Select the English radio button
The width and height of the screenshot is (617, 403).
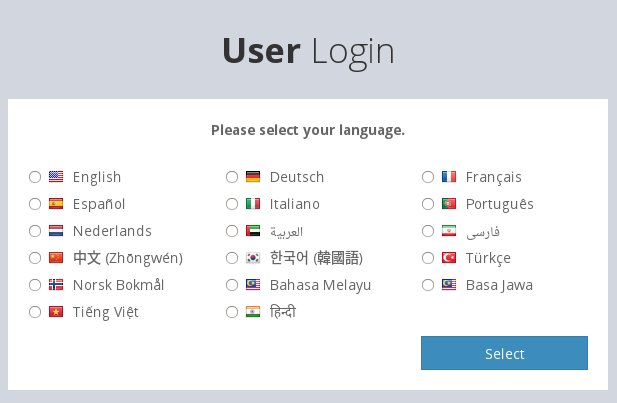35,177
